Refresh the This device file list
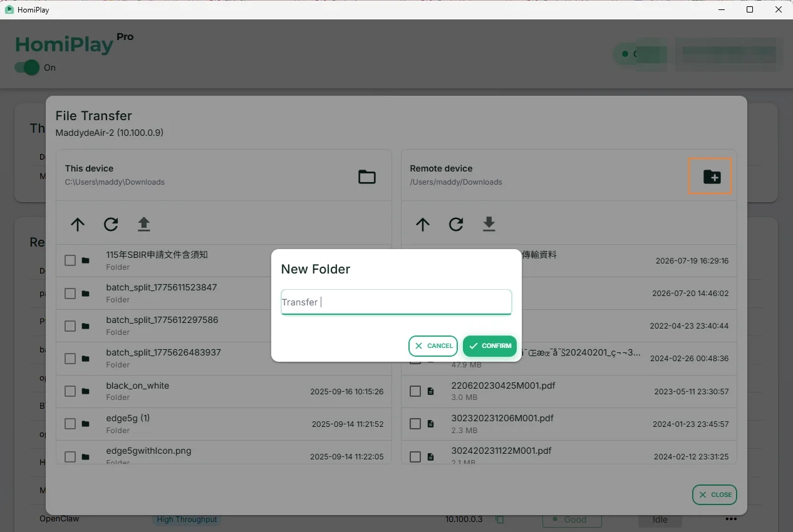 [x=111, y=224]
